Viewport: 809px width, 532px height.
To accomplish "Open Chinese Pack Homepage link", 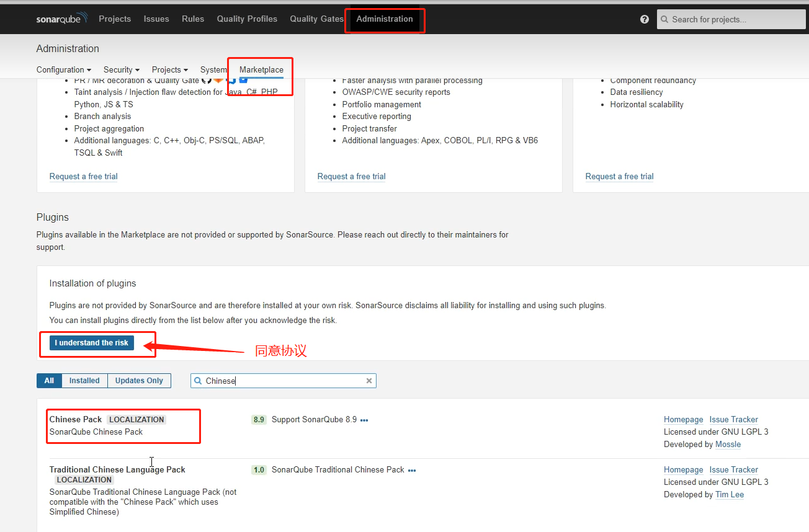I will click(x=684, y=420).
